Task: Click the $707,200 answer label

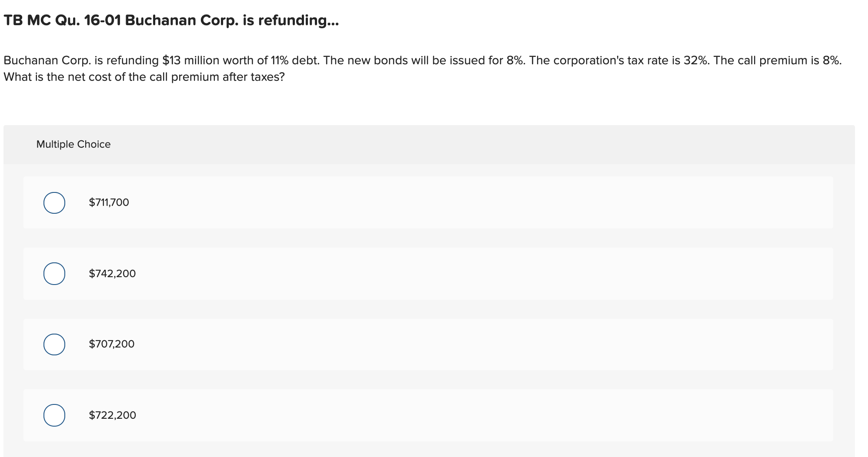Action: pyautogui.click(x=111, y=344)
